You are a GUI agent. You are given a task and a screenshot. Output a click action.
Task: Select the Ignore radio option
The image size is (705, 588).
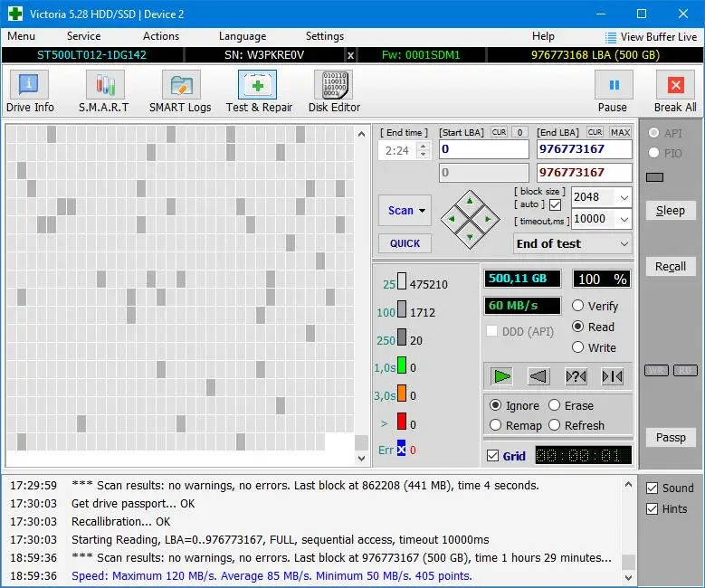point(495,405)
